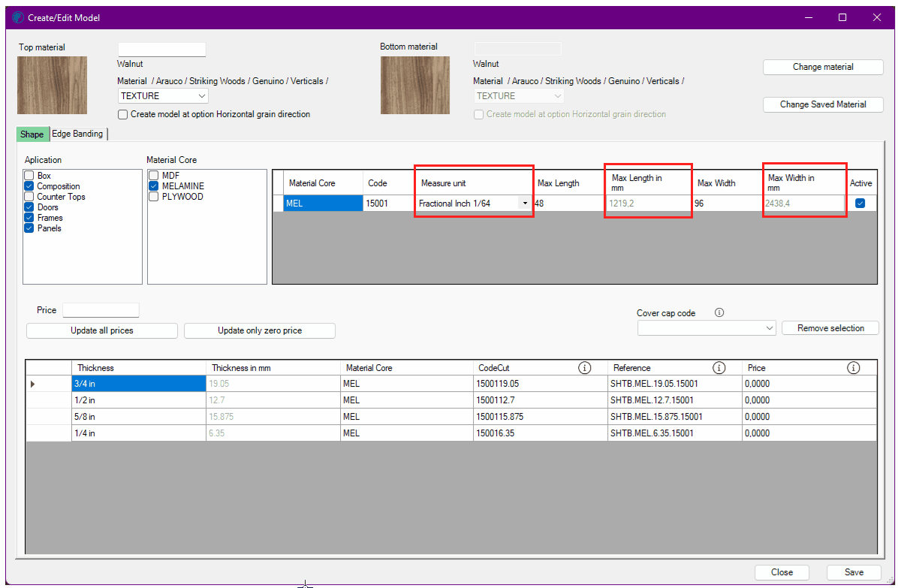Click the Remove selection button
This screenshot has height=588, width=898.
[830, 328]
